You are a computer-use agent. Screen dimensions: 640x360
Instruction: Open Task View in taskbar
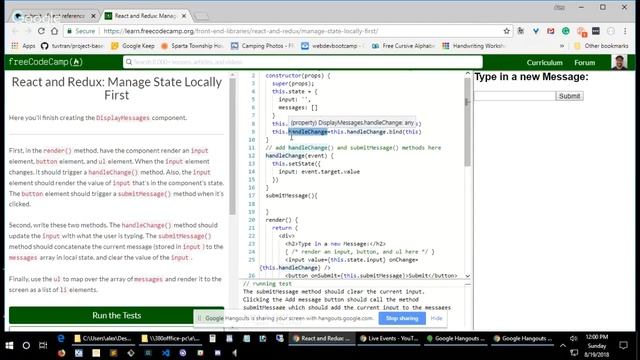(x=43, y=346)
